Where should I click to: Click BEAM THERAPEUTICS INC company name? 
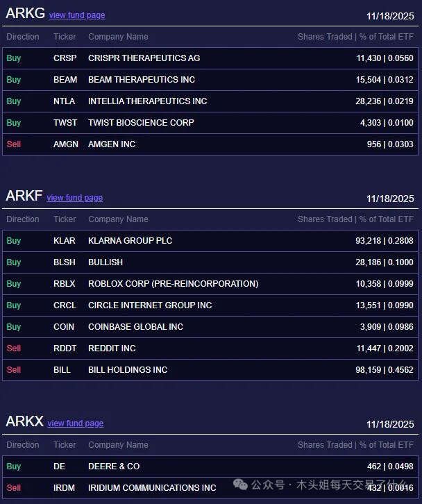pos(142,80)
